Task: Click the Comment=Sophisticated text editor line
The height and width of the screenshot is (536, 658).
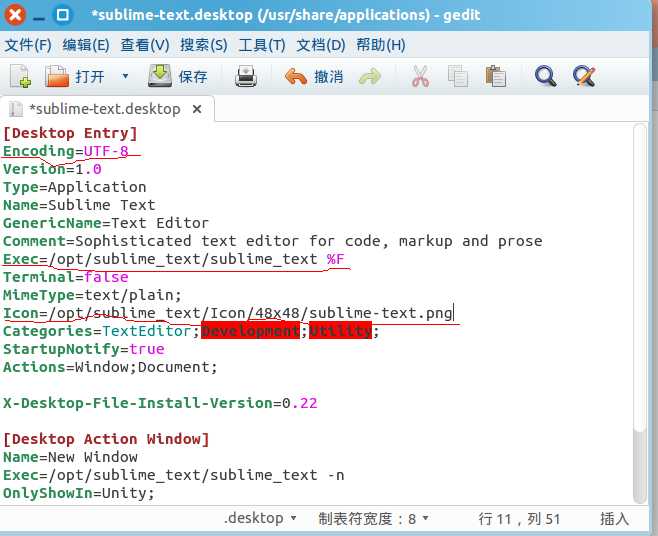Action: click(x=272, y=241)
